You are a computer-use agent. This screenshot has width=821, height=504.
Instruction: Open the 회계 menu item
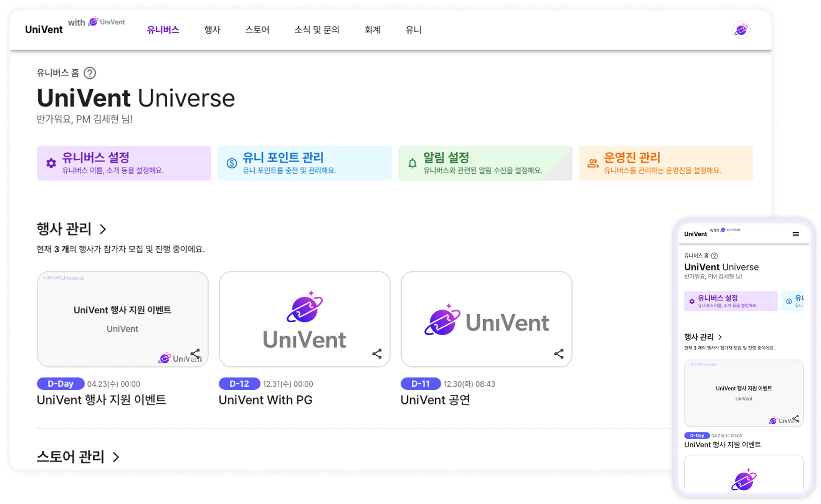(x=372, y=30)
